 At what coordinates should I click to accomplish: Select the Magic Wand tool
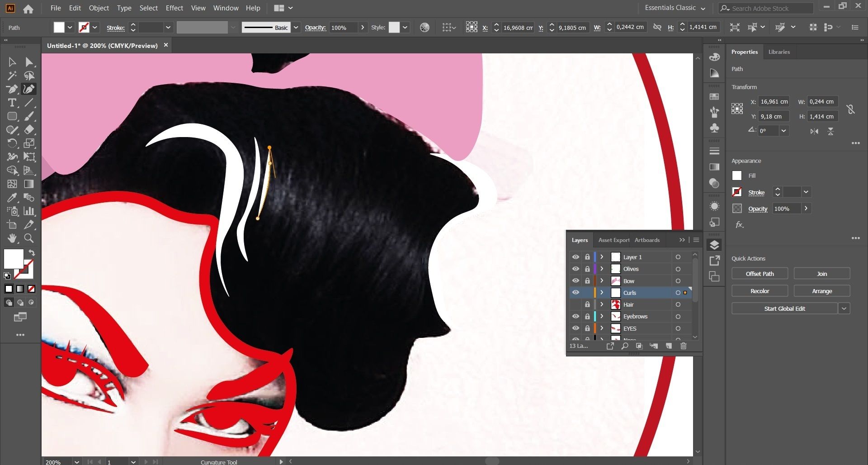[x=12, y=76]
